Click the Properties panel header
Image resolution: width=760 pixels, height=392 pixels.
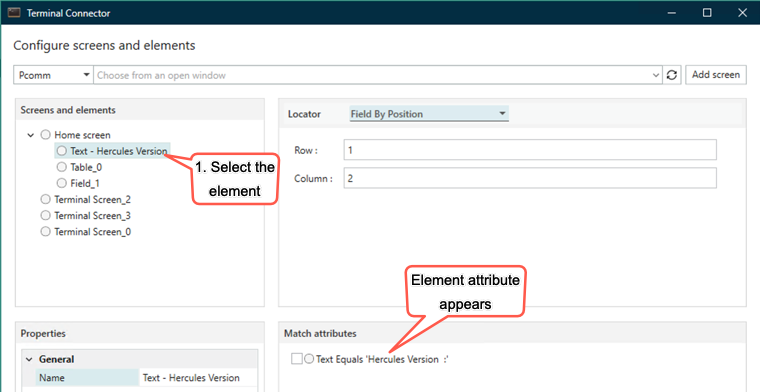pos(140,333)
